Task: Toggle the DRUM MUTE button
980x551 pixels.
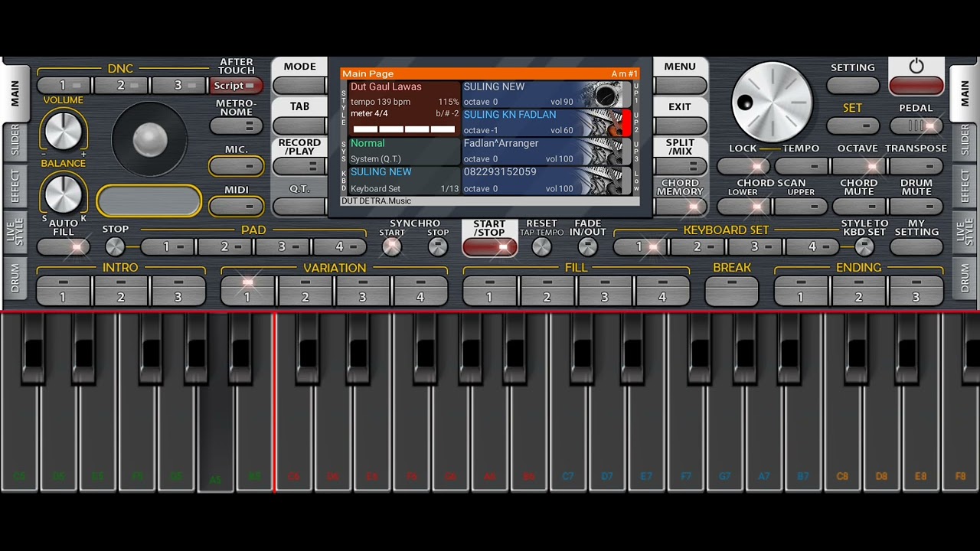Action: (x=916, y=207)
